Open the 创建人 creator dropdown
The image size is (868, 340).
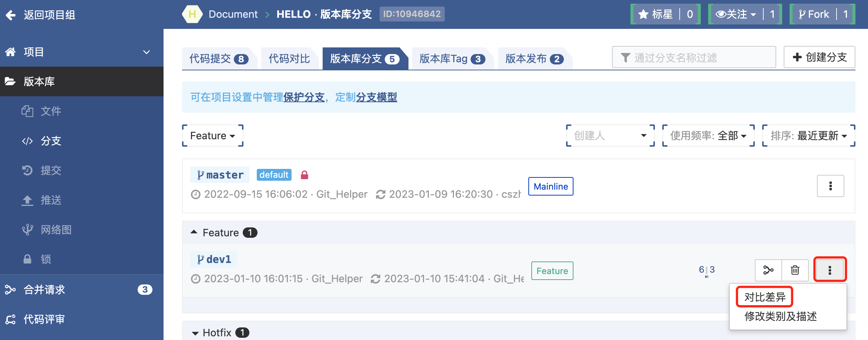(x=610, y=136)
